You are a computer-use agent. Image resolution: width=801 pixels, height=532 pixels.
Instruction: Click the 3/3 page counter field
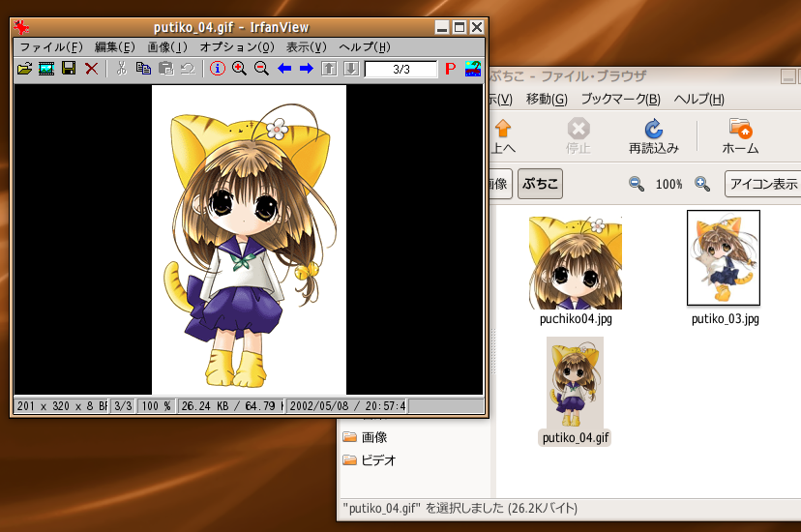point(401,69)
